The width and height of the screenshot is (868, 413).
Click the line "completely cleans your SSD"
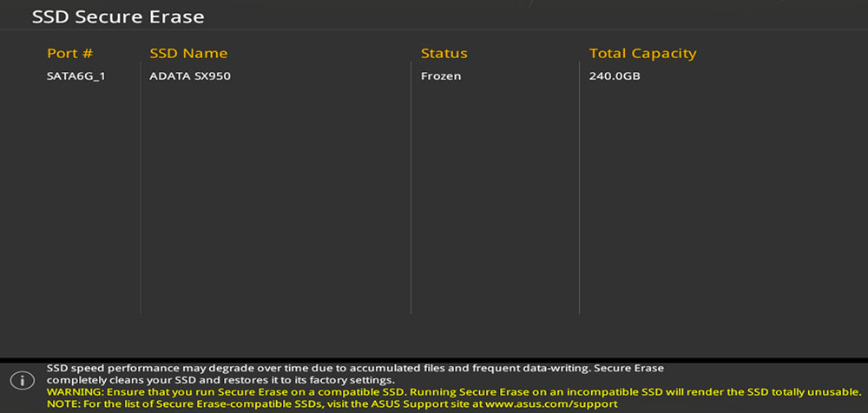(x=220, y=380)
